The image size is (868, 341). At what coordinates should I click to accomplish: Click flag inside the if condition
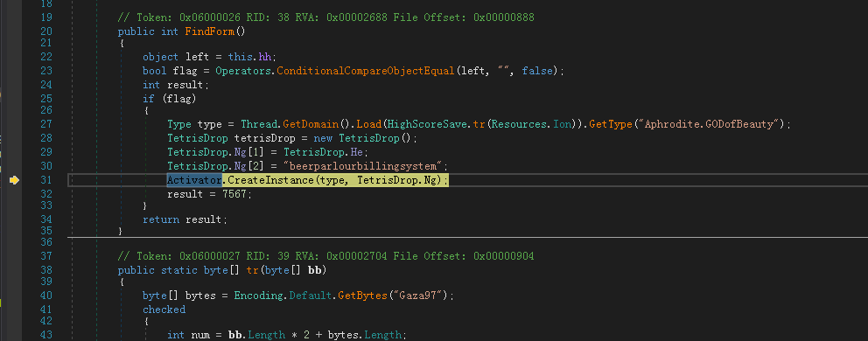tap(179, 99)
